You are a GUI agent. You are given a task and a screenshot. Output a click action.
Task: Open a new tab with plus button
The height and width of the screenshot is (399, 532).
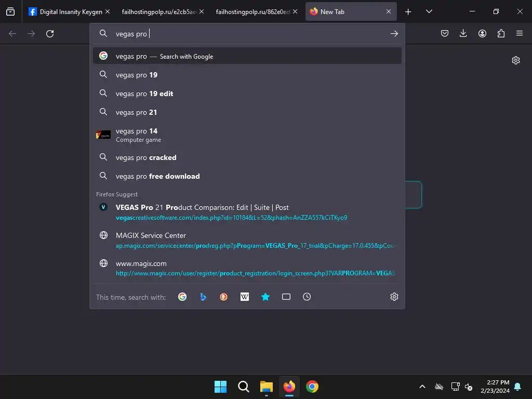(x=408, y=12)
